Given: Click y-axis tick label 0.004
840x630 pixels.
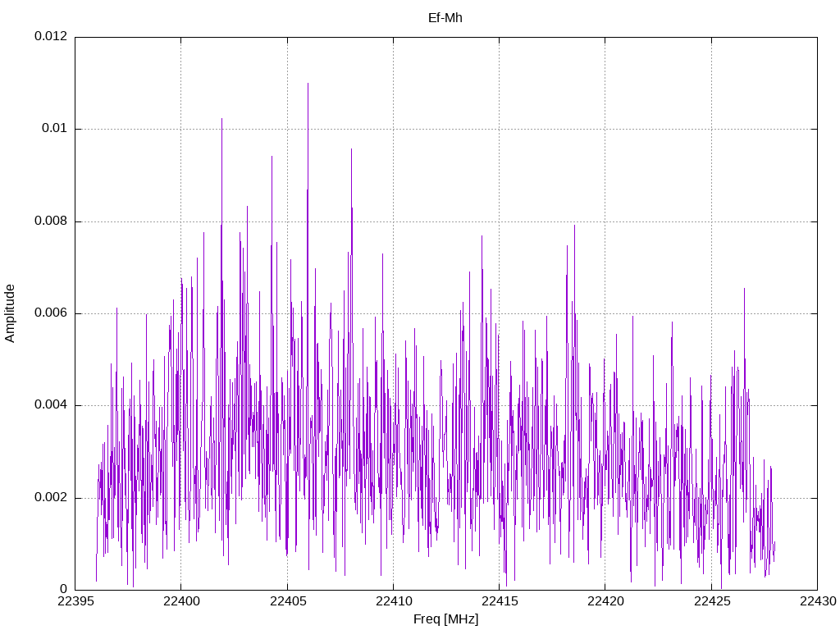Looking at the screenshot, I should click(52, 405).
